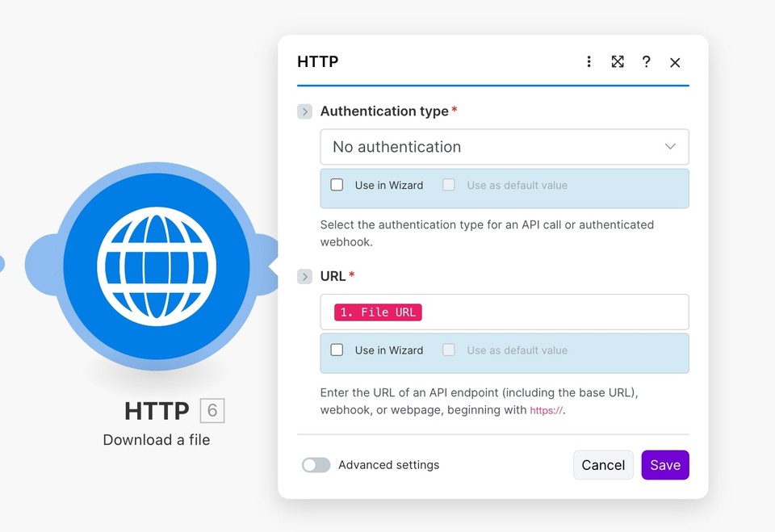Close the HTTP settings dialog

pyautogui.click(x=675, y=61)
